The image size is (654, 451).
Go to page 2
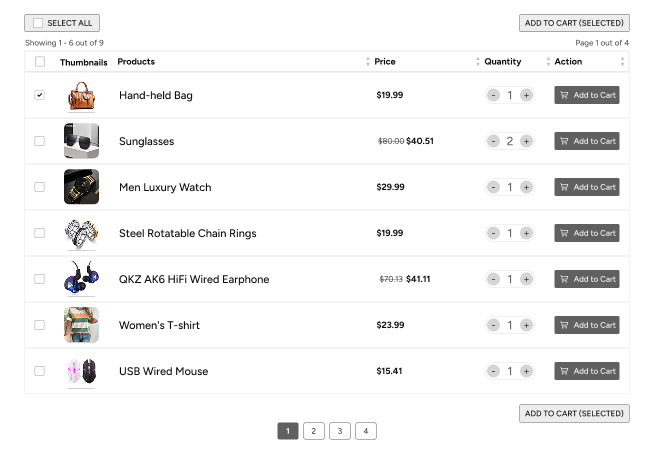pyautogui.click(x=314, y=431)
